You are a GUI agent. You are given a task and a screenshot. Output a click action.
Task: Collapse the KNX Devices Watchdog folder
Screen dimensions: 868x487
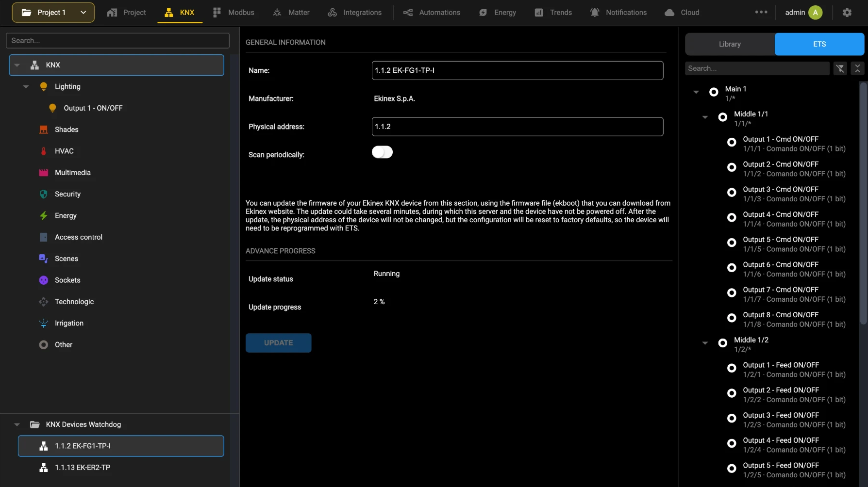click(17, 424)
